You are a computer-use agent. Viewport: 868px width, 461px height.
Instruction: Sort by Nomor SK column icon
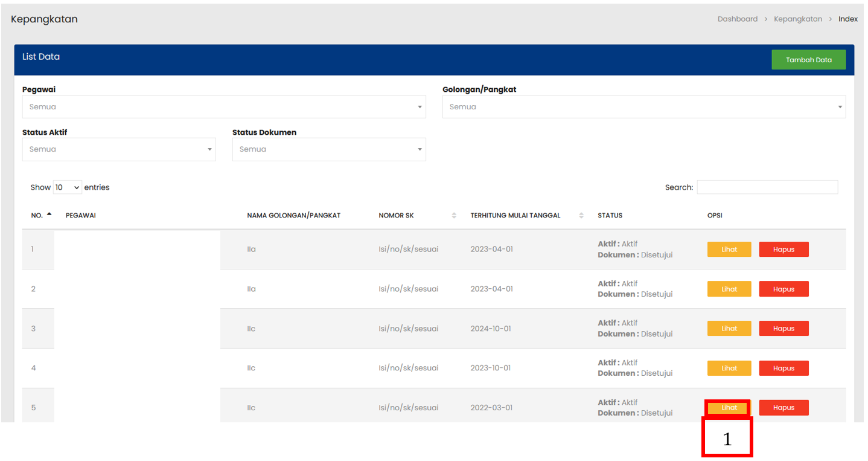pyautogui.click(x=454, y=216)
